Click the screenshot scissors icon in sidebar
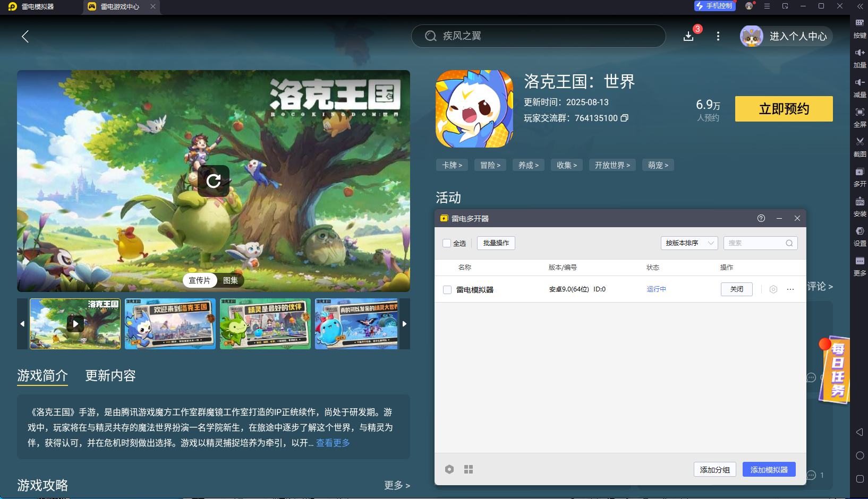Screen dimensions: 868x499 click(x=860, y=142)
